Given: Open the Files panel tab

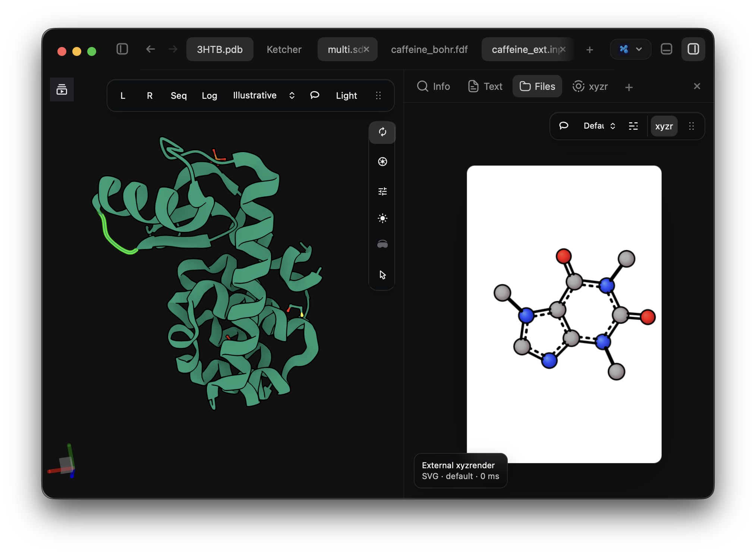Looking at the screenshot, I should (537, 86).
